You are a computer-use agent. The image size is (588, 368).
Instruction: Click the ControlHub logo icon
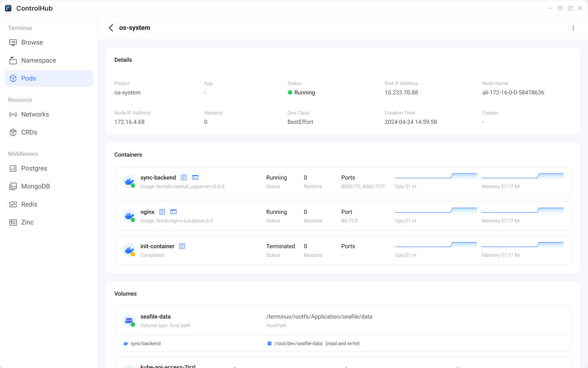[8, 8]
